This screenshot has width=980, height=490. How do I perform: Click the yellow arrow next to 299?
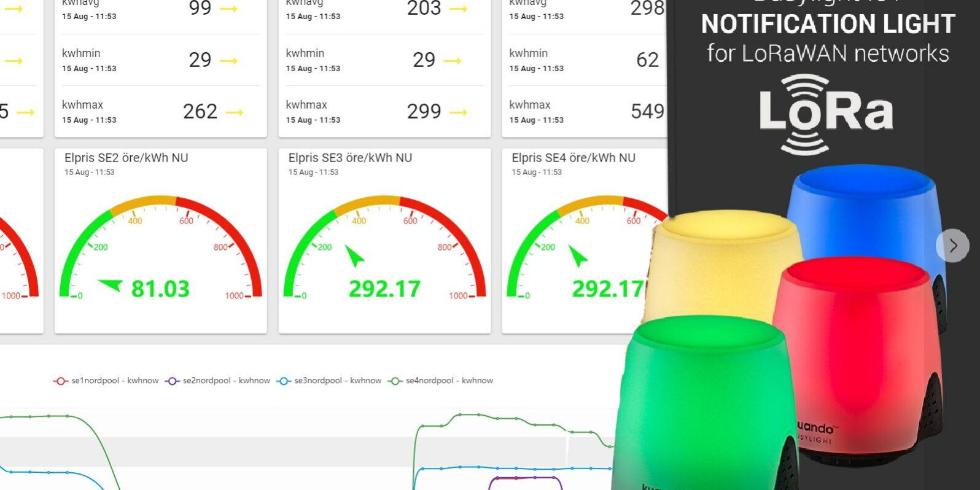[x=458, y=112]
